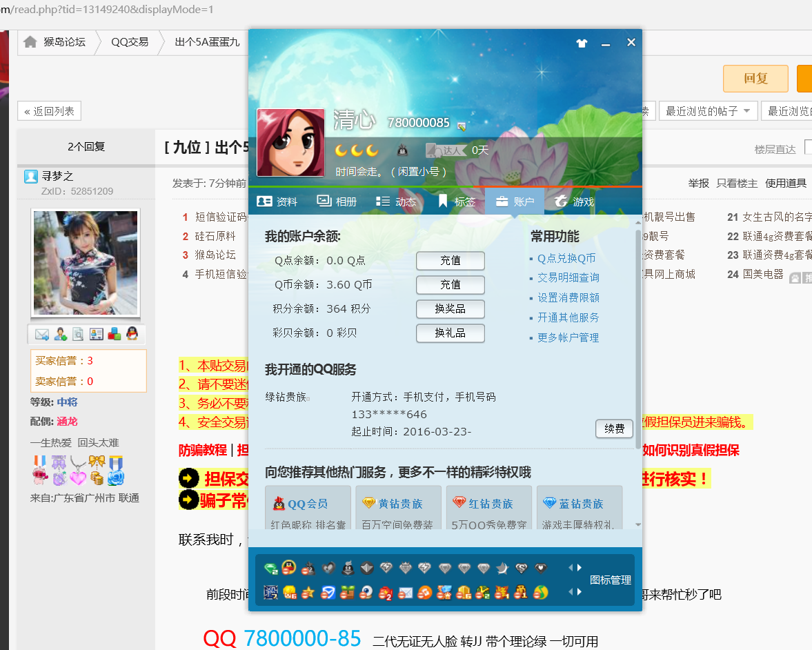Click the grey S-diamond icon

tap(522, 568)
